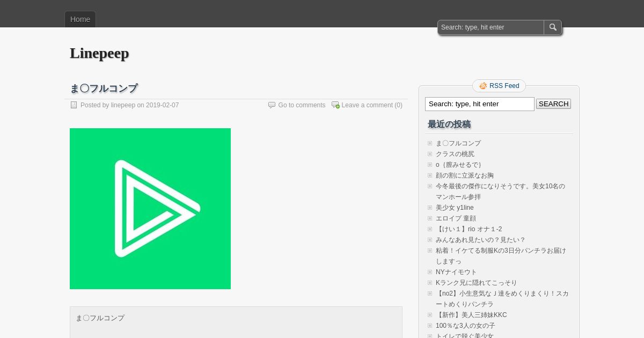
Task: Click the green play-logo thumbnail image
Action: coord(150,209)
